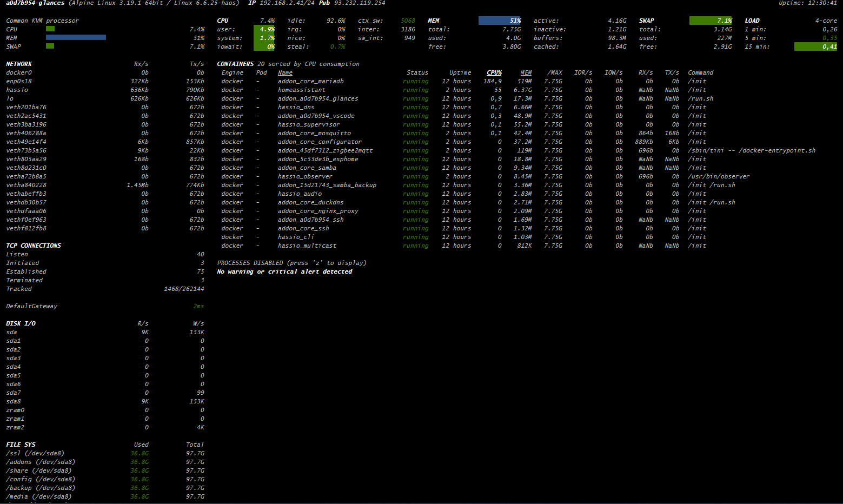Image resolution: width=843 pixels, height=504 pixels.
Task: Click the Command column header
Action: (x=701, y=72)
